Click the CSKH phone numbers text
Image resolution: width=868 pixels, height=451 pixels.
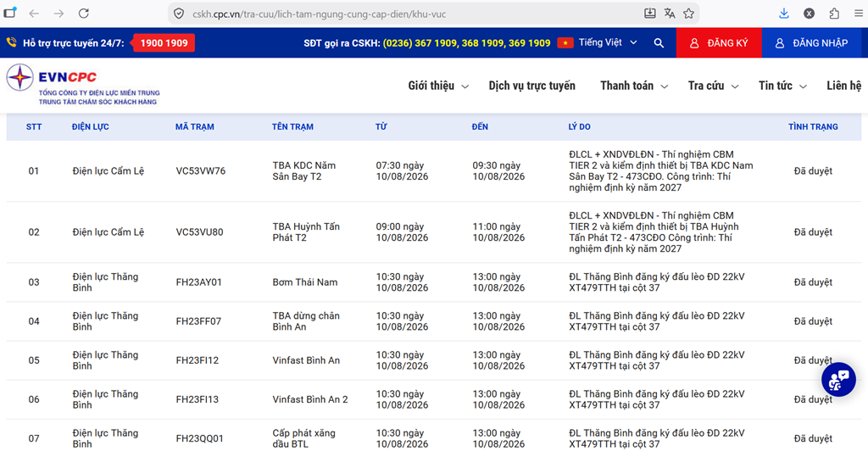pos(466,42)
